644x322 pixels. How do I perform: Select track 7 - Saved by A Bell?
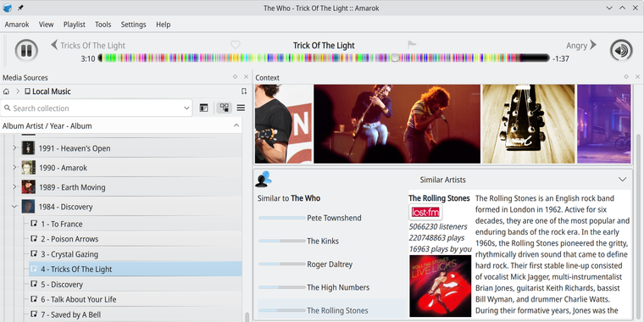point(135,314)
